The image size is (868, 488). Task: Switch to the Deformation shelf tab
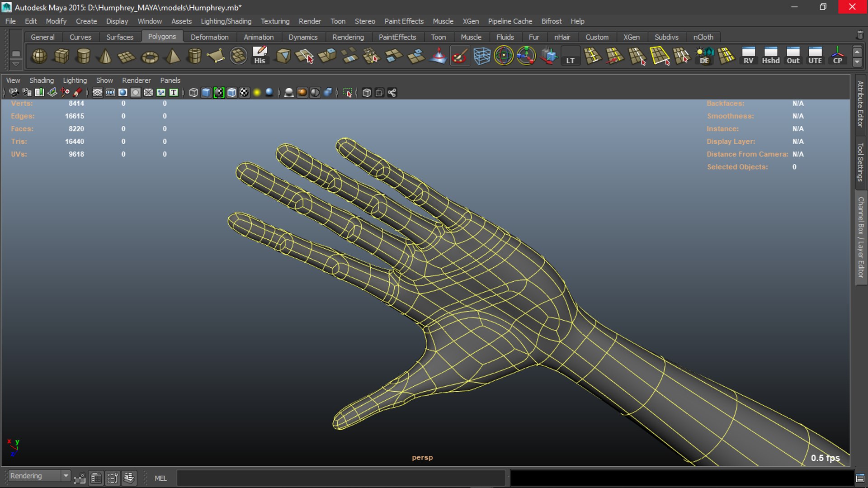click(209, 37)
